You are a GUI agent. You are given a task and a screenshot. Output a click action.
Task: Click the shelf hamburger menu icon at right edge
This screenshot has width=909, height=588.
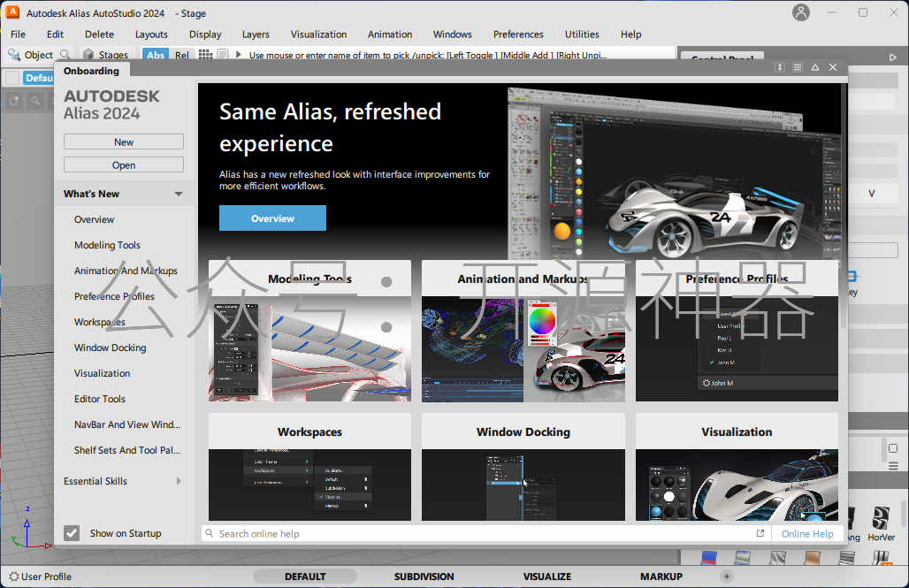(893, 466)
